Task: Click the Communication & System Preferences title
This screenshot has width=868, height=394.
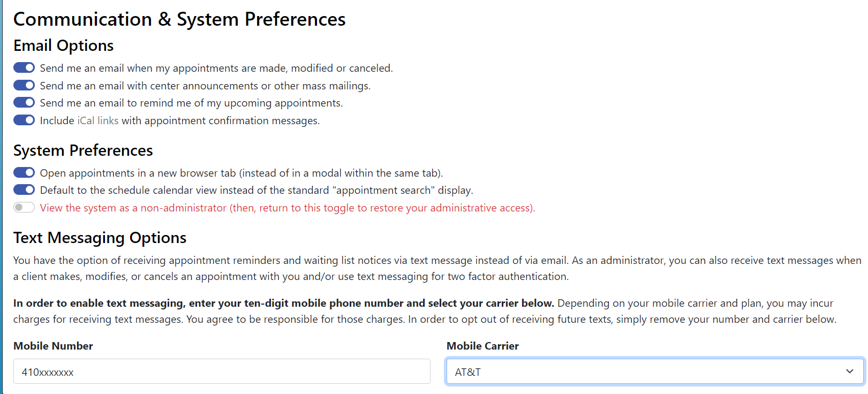Action: [179, 19]
